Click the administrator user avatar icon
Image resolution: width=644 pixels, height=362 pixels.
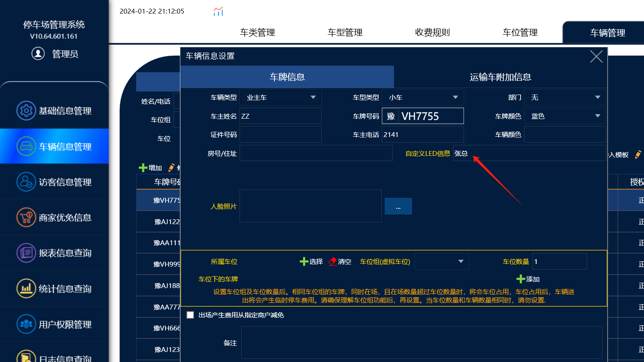pyautogui.click(x=38, y=53)
